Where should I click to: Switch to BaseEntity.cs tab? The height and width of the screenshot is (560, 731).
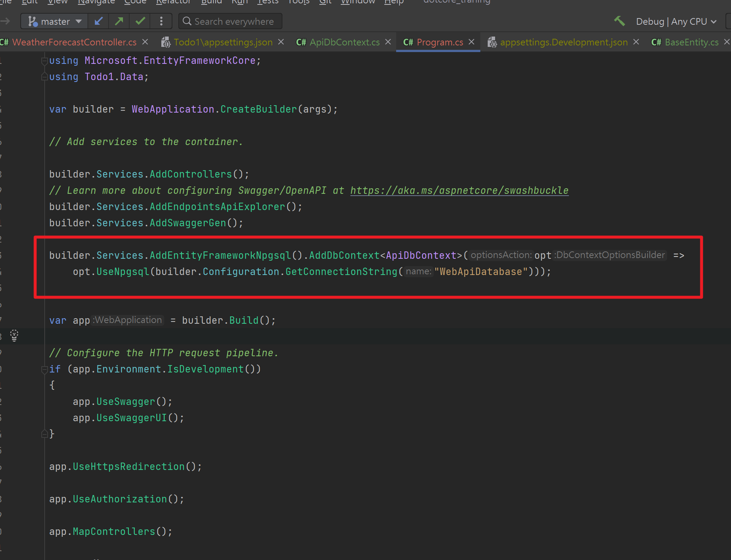point(691,42)
